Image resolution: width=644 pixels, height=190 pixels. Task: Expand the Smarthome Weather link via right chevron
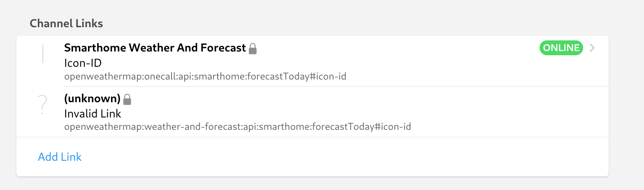tap(592, 48)
